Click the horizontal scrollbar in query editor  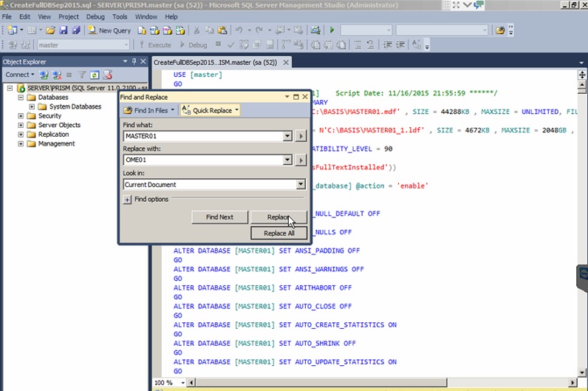pos(321,382)
